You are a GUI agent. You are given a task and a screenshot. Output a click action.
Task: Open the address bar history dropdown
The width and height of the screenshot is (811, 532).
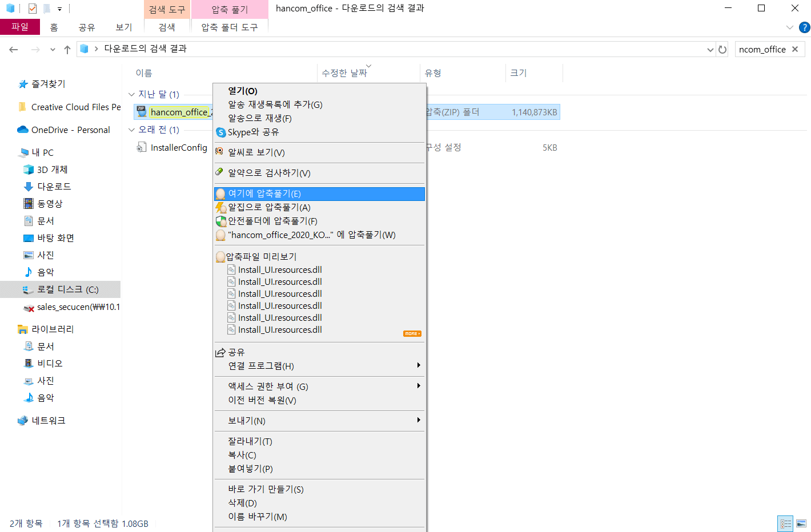(x=710, y=50)
